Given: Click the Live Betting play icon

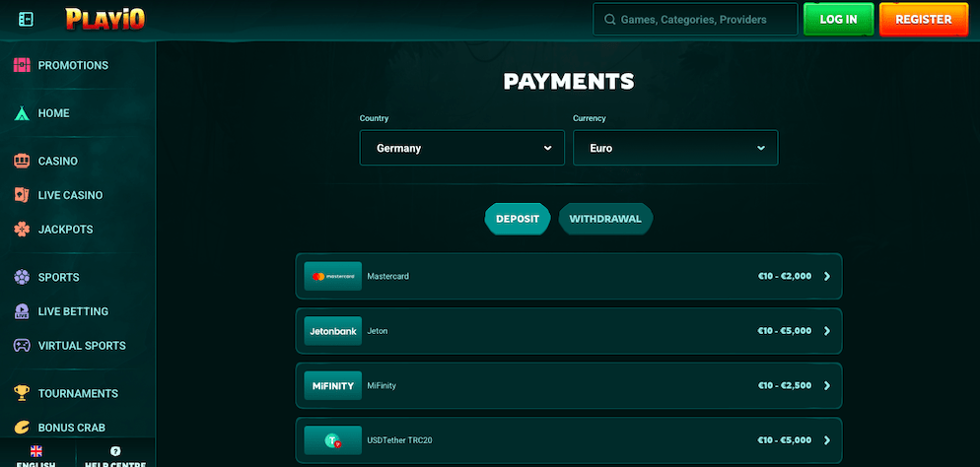Looking at the screenshot, I should [x=22, y=311].
